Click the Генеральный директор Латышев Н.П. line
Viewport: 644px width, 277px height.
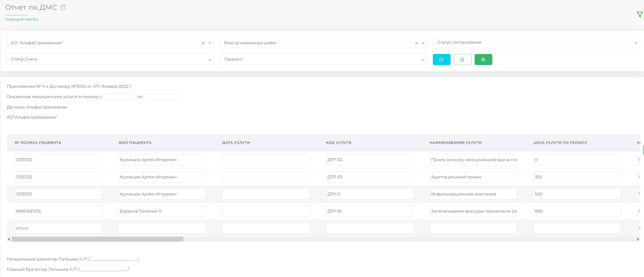tap(73, 259)
